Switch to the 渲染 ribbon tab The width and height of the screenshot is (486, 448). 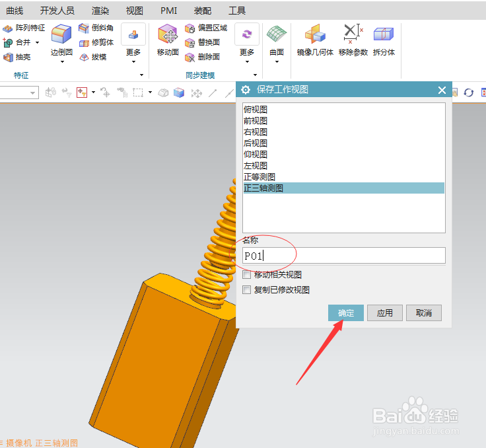coord(100,11)
